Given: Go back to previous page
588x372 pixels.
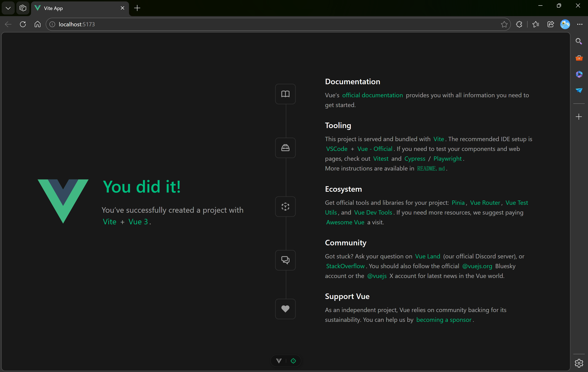Looking at the screenshot, I should click(8, 24).
